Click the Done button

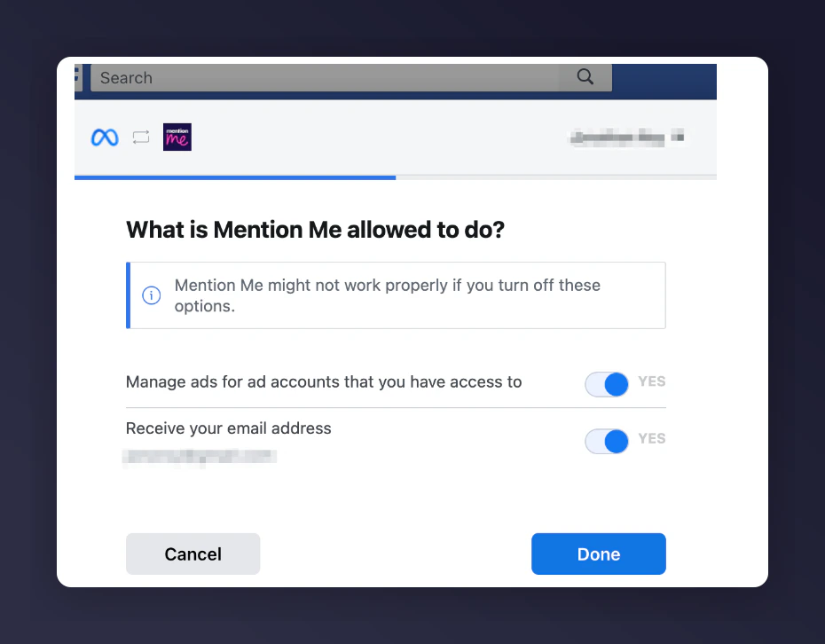[599, 554]
